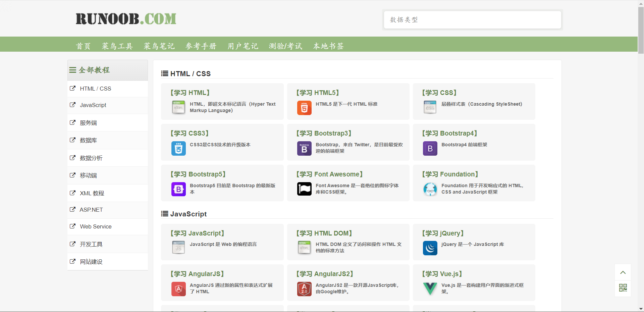This screenshot has width=644, height=312.
Task: Open the 【学习 HTML5】 title link
Action: (318, 93)
